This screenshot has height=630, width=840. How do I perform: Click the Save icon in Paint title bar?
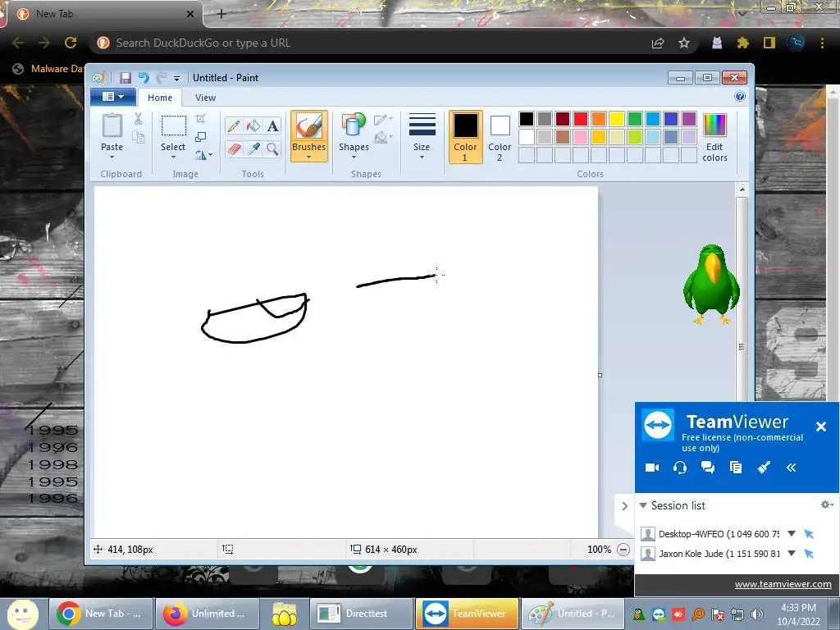(x=125, y=78)
